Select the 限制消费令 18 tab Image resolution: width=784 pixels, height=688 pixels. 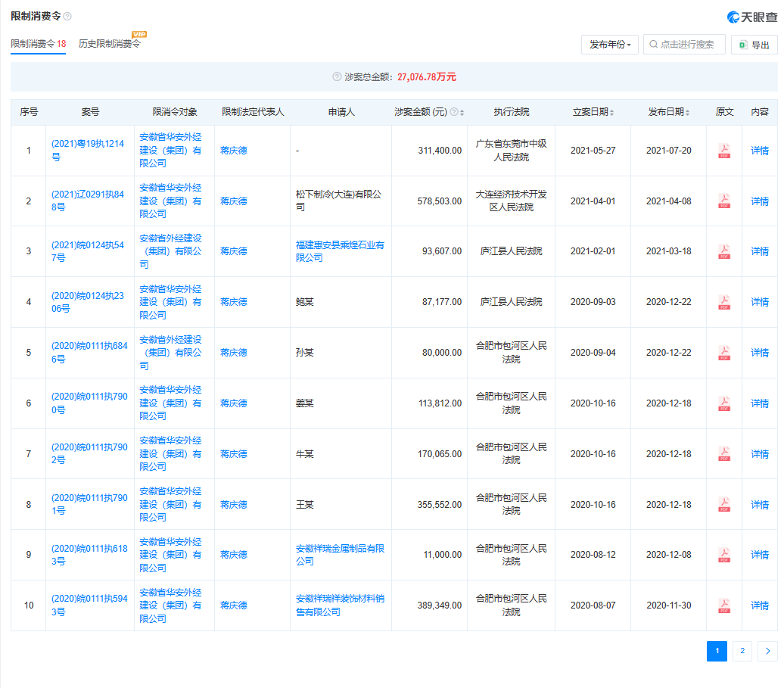pos(39,44)
